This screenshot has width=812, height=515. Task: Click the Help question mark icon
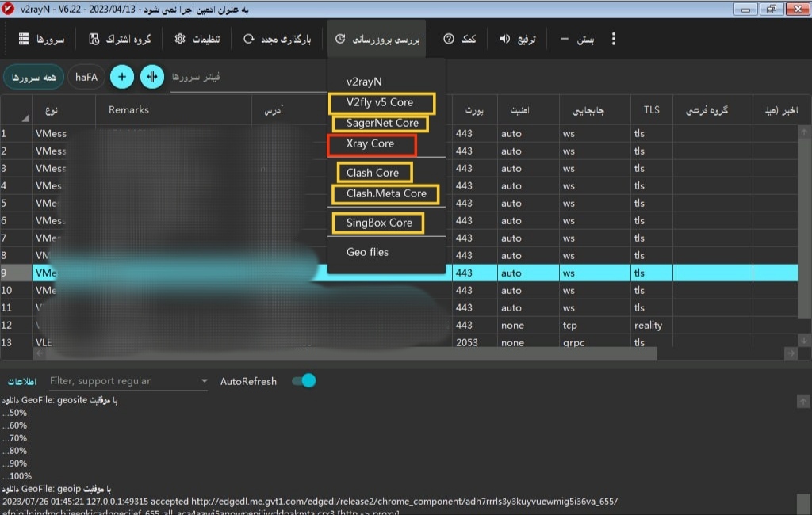(x=449, y=39)
